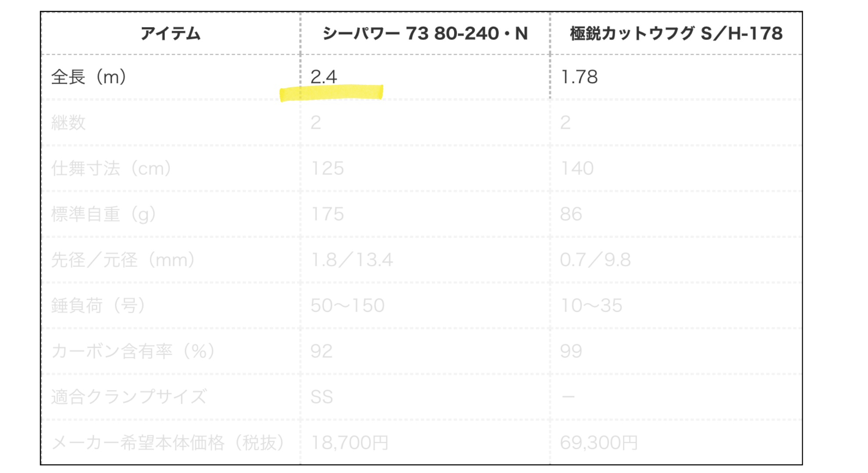Click the 18,700円 price value
868x473 pixels.
[349, 443]
